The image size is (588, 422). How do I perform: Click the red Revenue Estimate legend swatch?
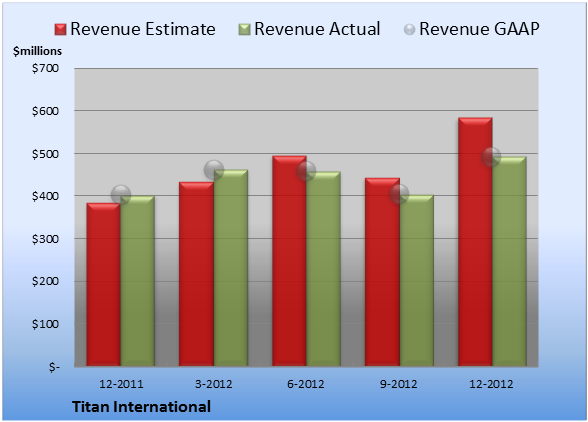60,29
